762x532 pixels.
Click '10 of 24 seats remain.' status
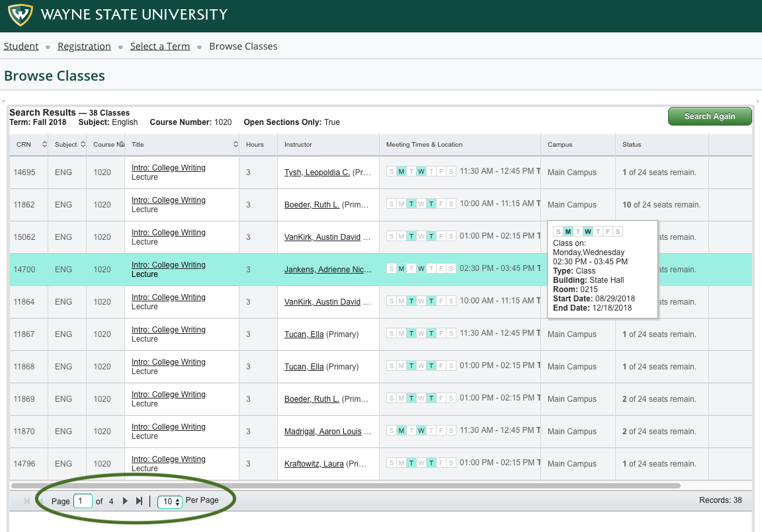pyautogui.click(x=661, y=205)
